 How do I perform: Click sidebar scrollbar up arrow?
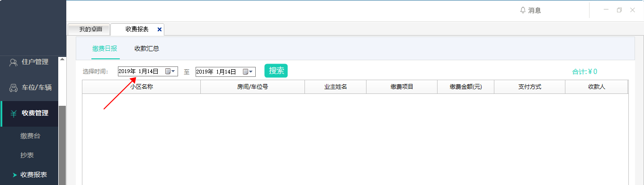pyautogui.click(x=62, y=60)
